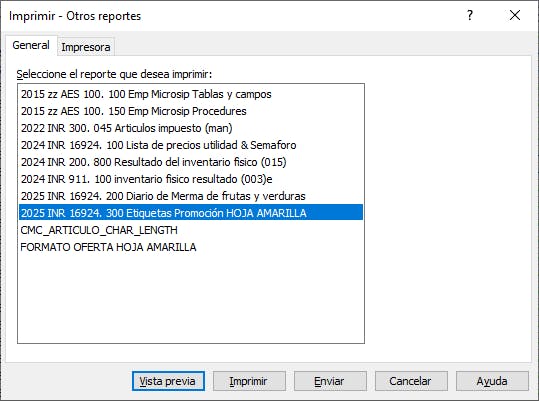Pick Resultado del inventario fisico (015) report
Viewport: 539px width, 401px height.
tap(191, 162)
